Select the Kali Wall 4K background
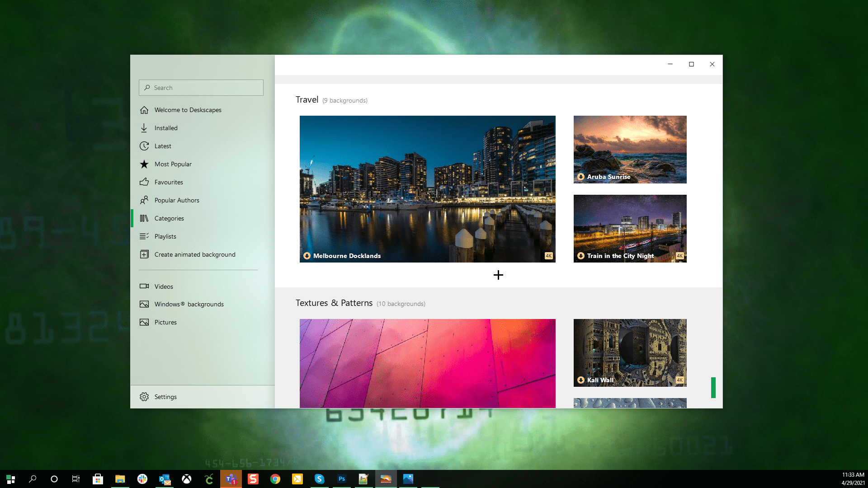The image size is (868, 488). click(x=630, y=353)
